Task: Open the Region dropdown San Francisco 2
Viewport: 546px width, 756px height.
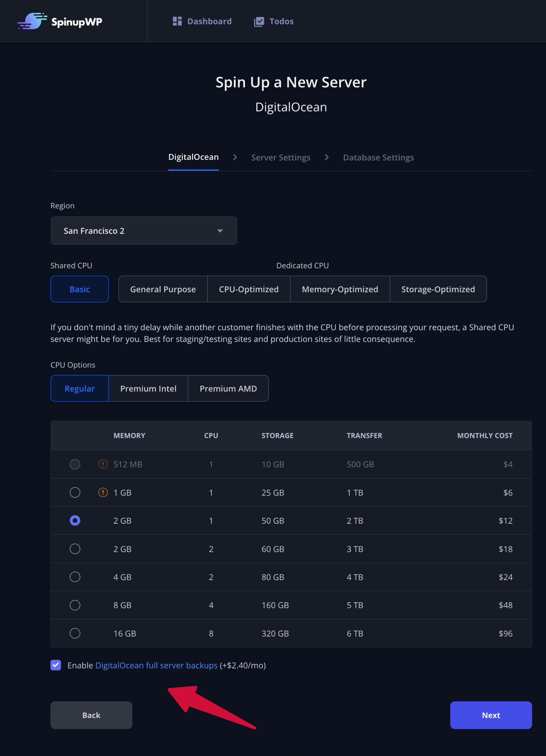Action: 144,231
